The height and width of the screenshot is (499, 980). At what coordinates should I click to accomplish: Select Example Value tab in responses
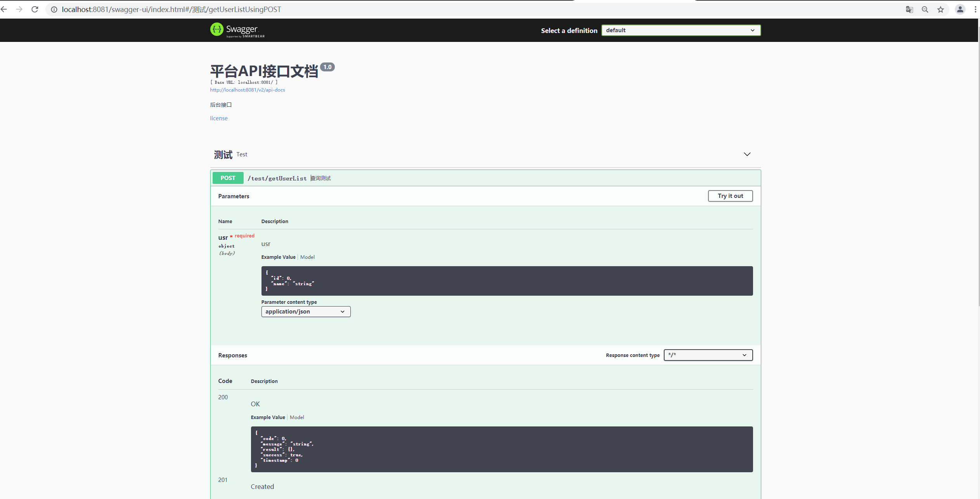coord(268,417)
